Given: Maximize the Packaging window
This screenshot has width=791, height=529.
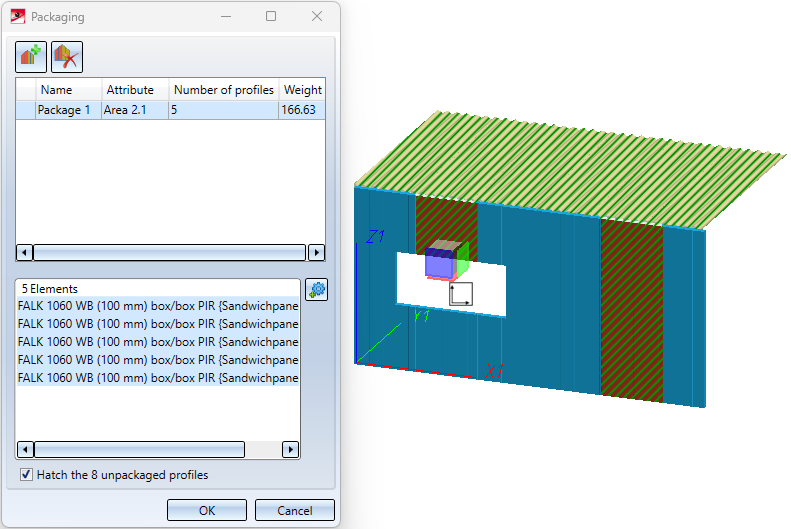Looking at the screenshot, I should click(x=271, y=17).
